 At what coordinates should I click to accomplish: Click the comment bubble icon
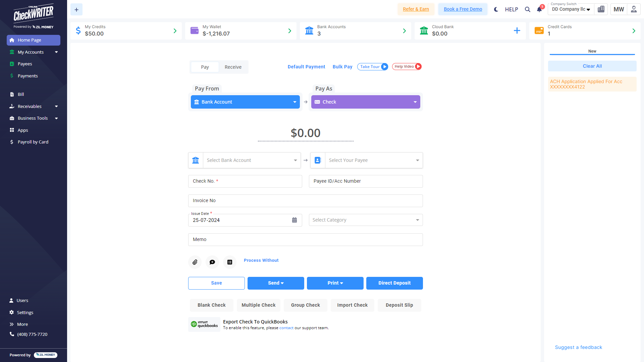(212, 262)
